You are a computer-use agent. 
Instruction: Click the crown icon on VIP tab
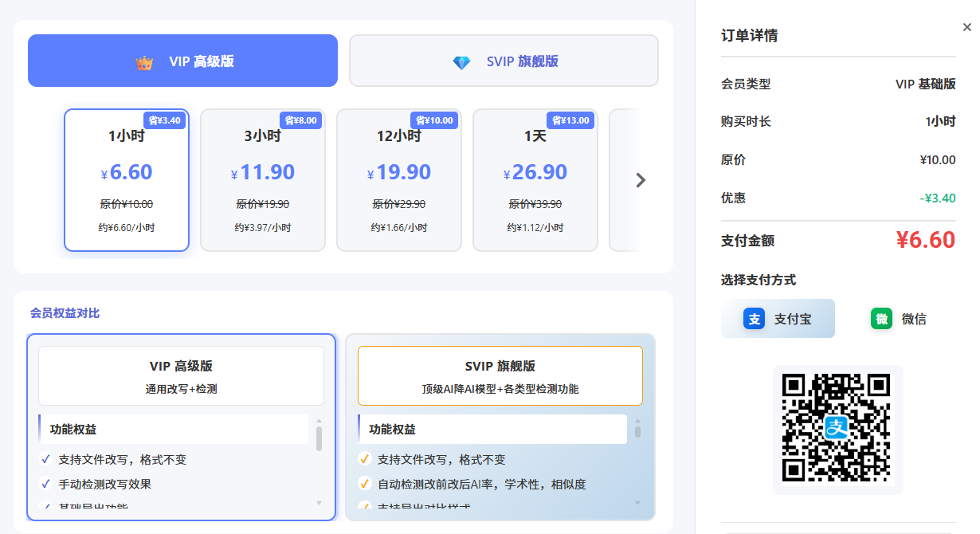[144, 62]
